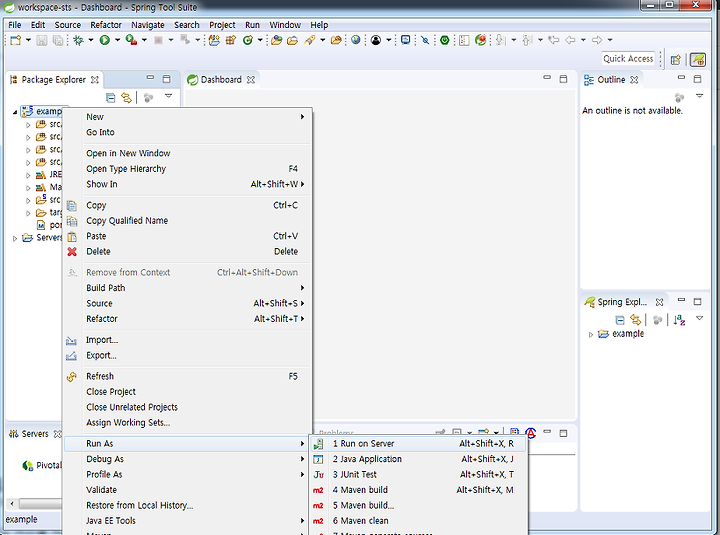This screenshot has width=720, height=535.
Task: Click the Quick Access search field
Action: (628, 59)
